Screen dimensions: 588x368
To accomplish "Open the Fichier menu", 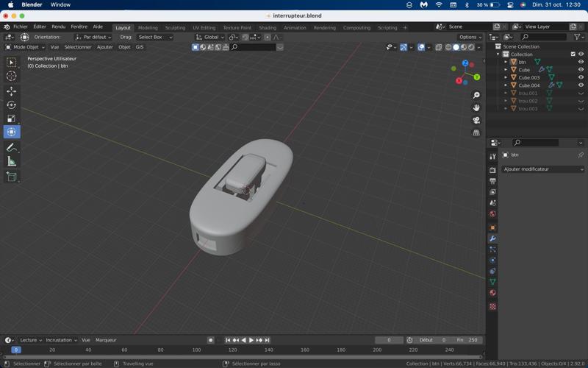I will pos(20,26).
